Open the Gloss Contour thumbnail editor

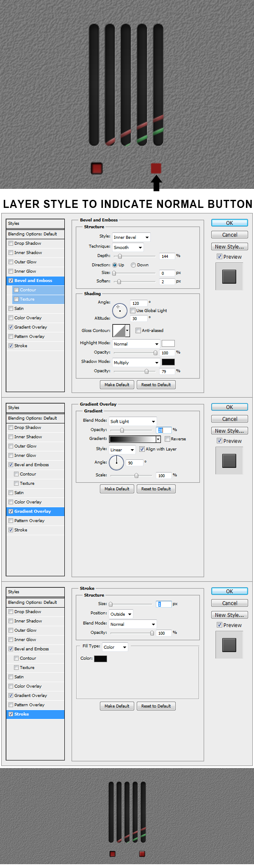pyautogui.click(x=119, y=331)
